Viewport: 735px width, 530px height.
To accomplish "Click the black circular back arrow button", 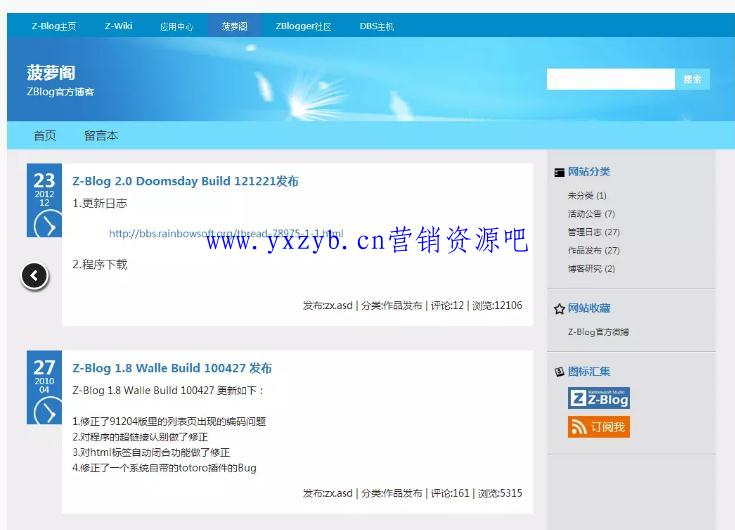I will [35, 276].
